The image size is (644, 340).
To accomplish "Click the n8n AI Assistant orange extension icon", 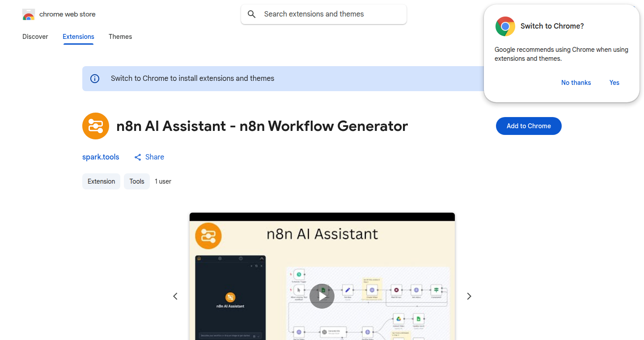I will 96,126.
